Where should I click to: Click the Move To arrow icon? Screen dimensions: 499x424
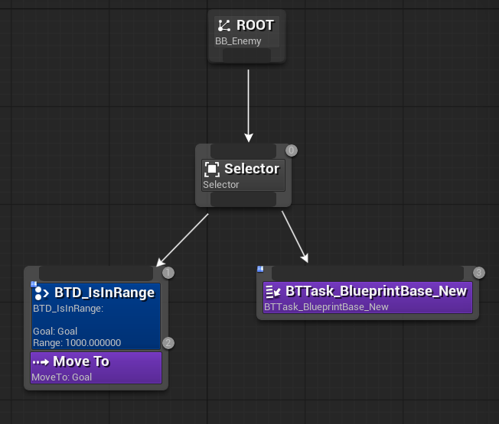click(41, 362)
